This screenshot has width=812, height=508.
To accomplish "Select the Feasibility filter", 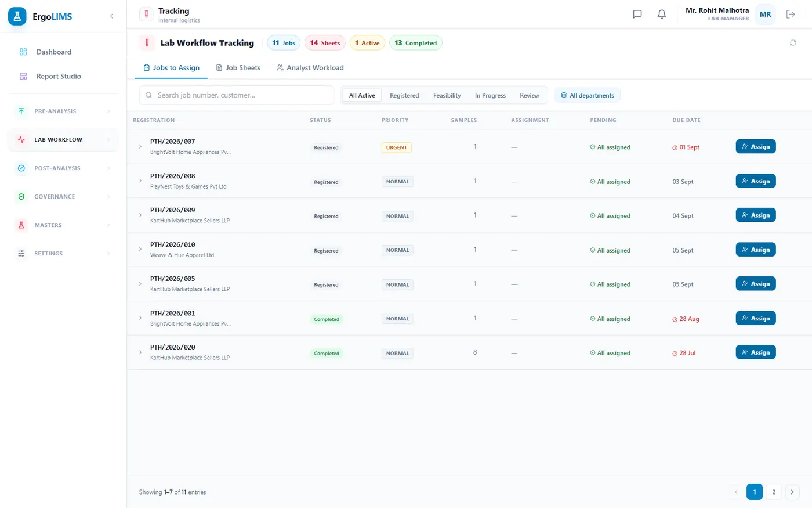I will [x=447, y=95].
